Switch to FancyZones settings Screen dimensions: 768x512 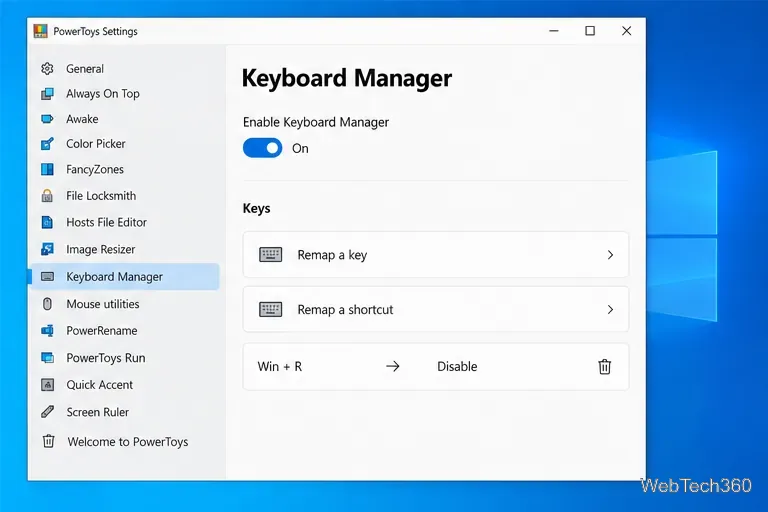coord(95,170)
